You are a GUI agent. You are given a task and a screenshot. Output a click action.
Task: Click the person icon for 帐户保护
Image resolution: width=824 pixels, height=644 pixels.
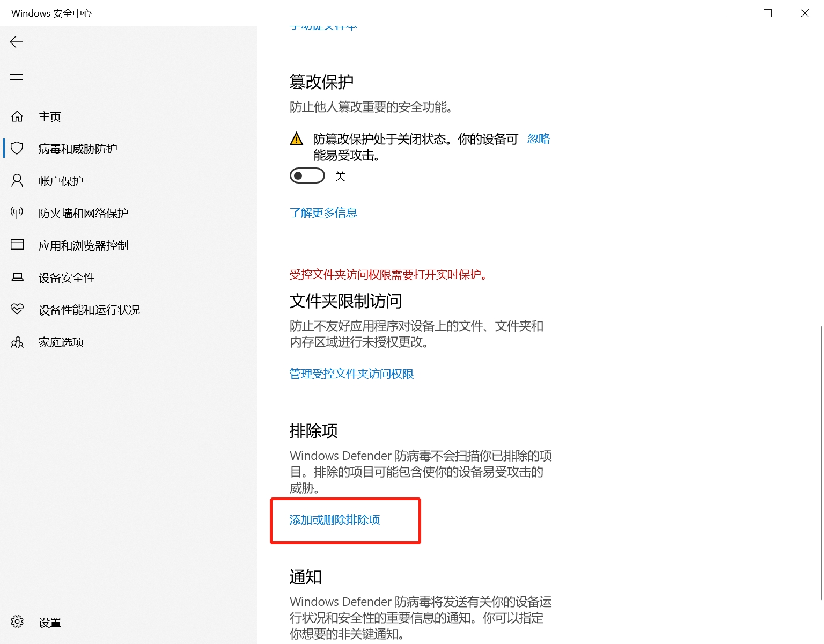coord(17,181)
